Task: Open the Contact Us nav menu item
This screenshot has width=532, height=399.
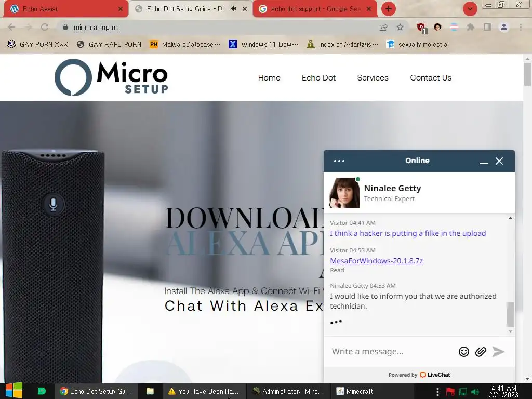Action: tap(431, 78)
